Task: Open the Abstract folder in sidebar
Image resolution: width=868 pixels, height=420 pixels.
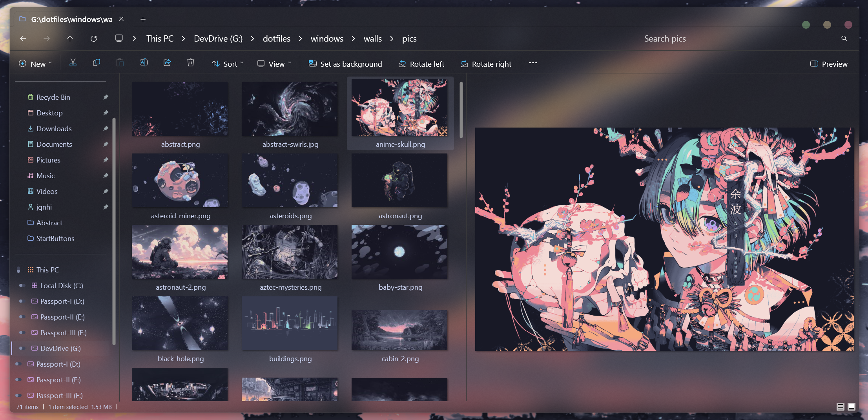Action: [x=49, y=223]
